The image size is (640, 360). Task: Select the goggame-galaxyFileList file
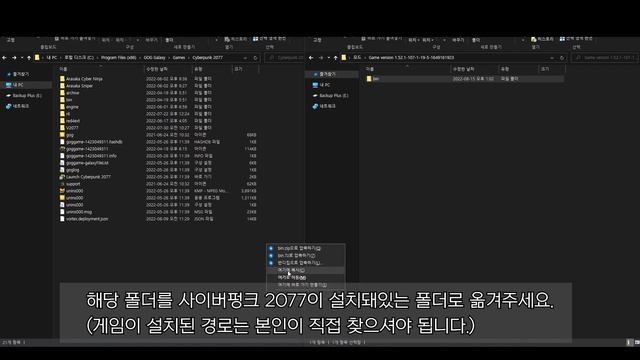[87, 163]
